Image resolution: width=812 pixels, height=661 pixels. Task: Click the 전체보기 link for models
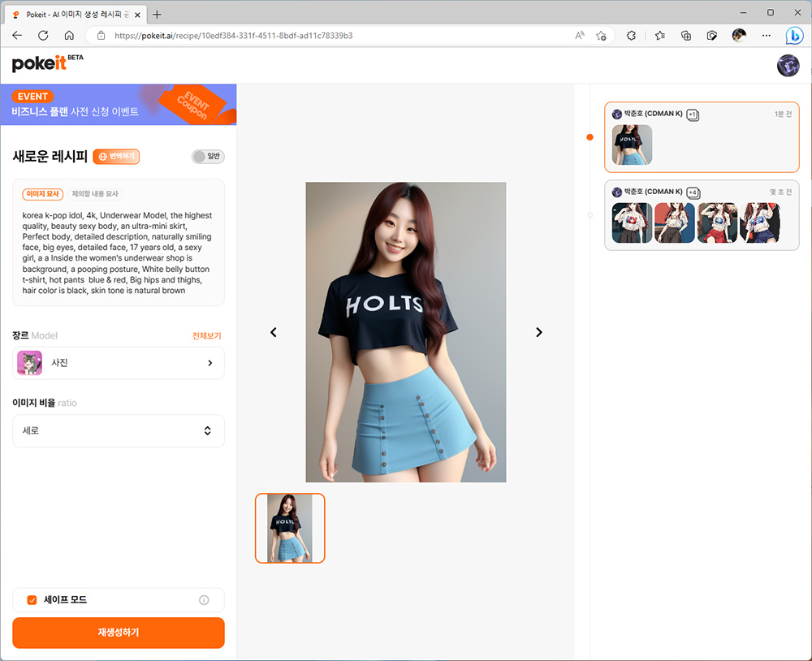click(206, 335)
